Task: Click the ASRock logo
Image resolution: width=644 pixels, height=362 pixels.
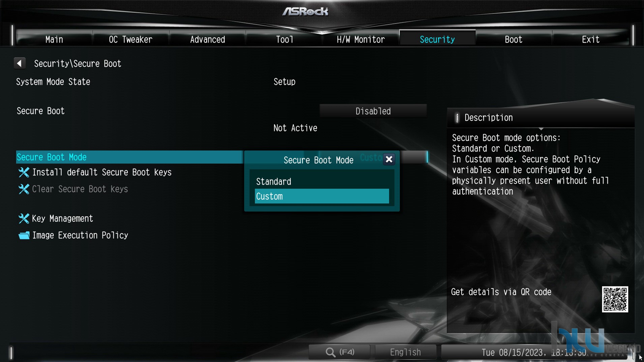Action: point(305,11)
